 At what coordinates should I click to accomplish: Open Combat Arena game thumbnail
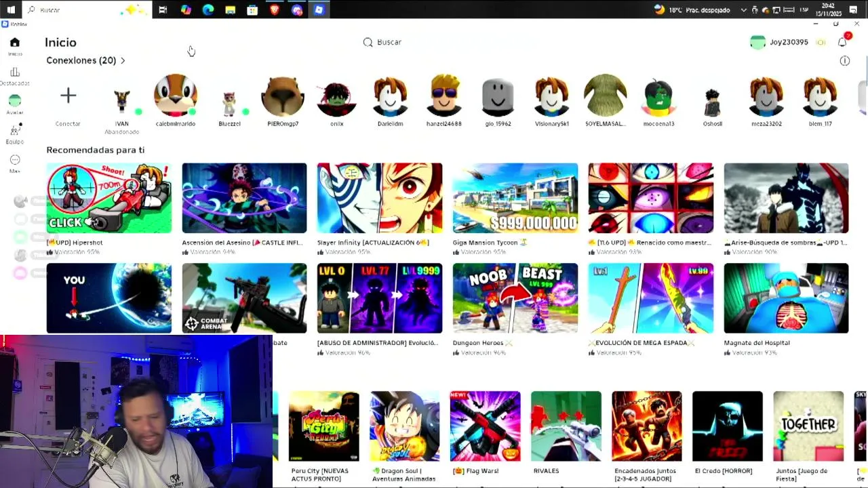(244, 298)
